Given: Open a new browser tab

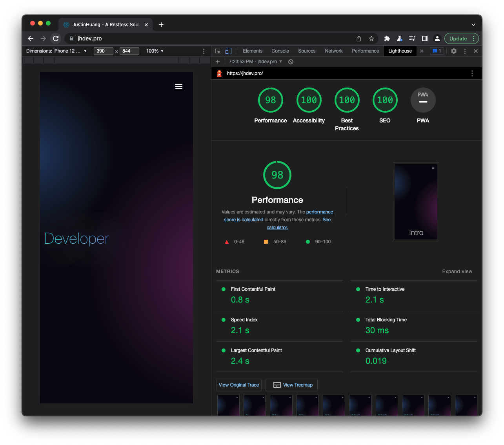Looking at the screenshot, I should click(x=161, y=25).
